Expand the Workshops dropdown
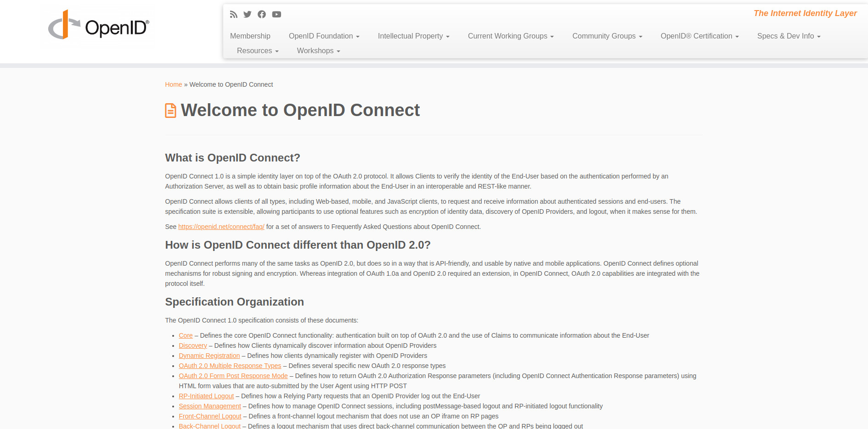Image resolution: width=868 pixels, height=429 pixels. (x=318, y=50)
